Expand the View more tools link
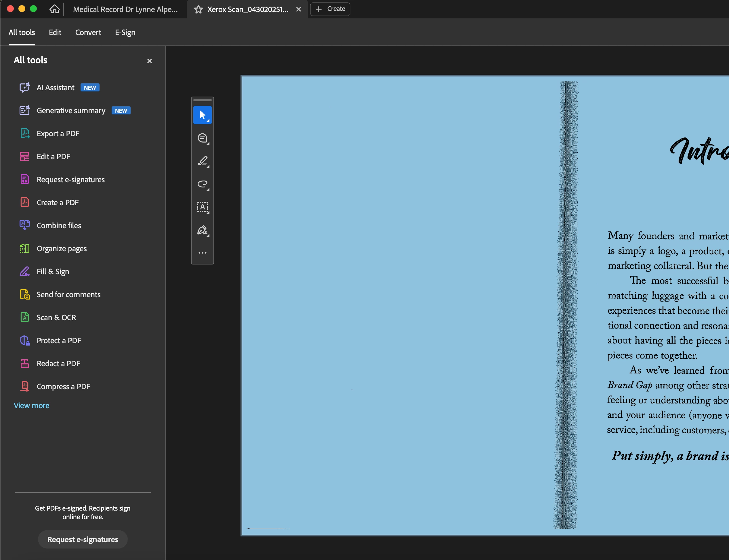The width and height of the screenshot is (729, 560). coord(31,405)
